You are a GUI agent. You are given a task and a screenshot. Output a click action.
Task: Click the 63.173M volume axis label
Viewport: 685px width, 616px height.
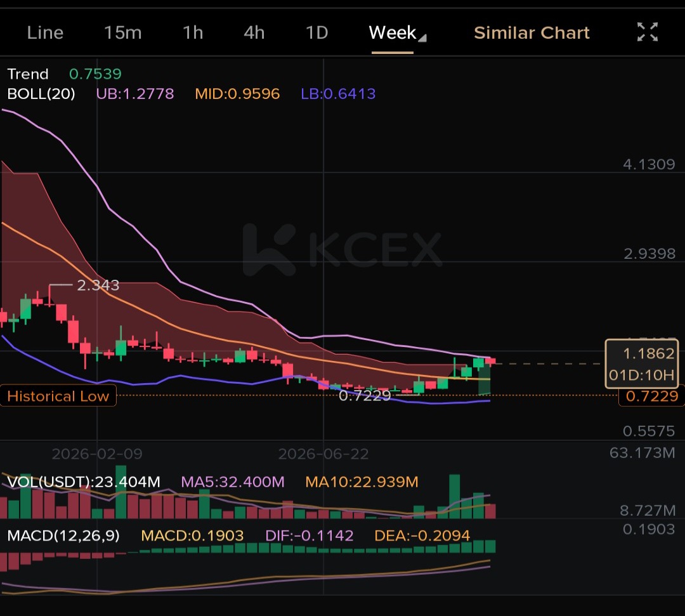pos(642,452)
